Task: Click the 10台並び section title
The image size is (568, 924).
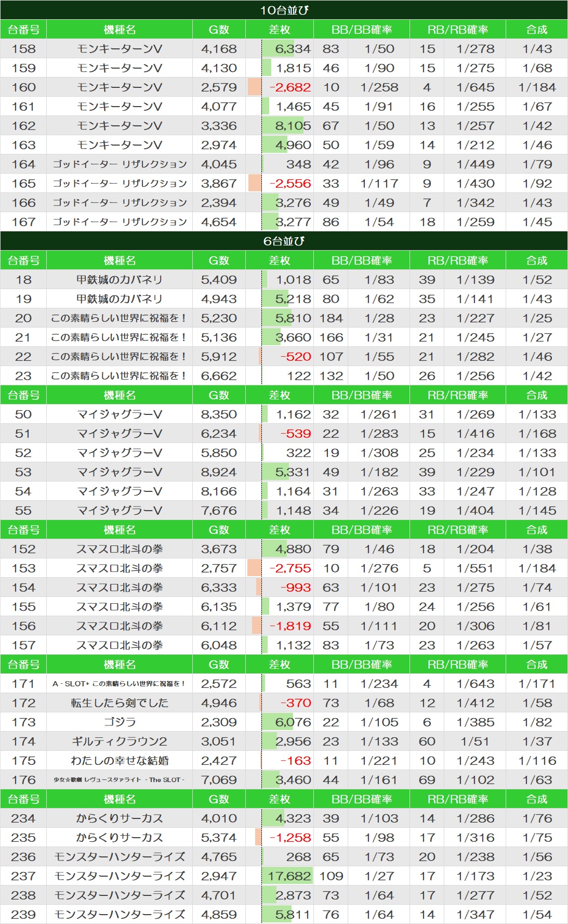Action: click(284, 10)
